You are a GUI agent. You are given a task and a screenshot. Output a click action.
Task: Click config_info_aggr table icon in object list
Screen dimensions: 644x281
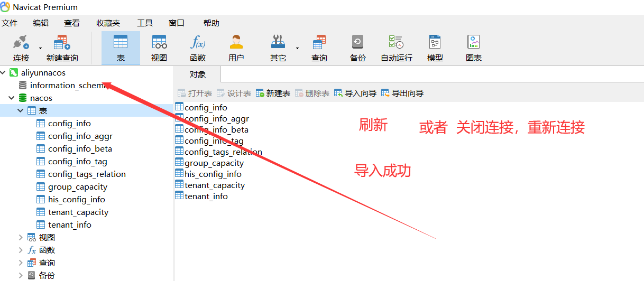click(179, 118)
